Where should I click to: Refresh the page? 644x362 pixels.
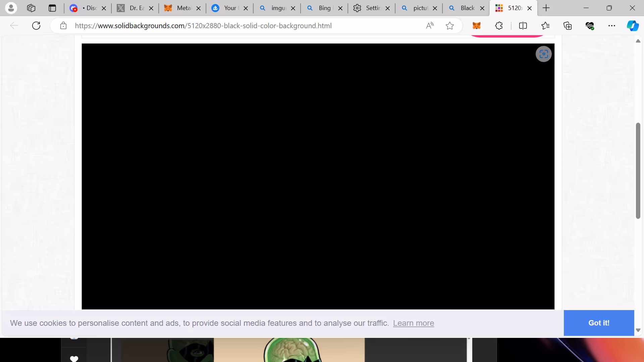[x=36, y=26]
